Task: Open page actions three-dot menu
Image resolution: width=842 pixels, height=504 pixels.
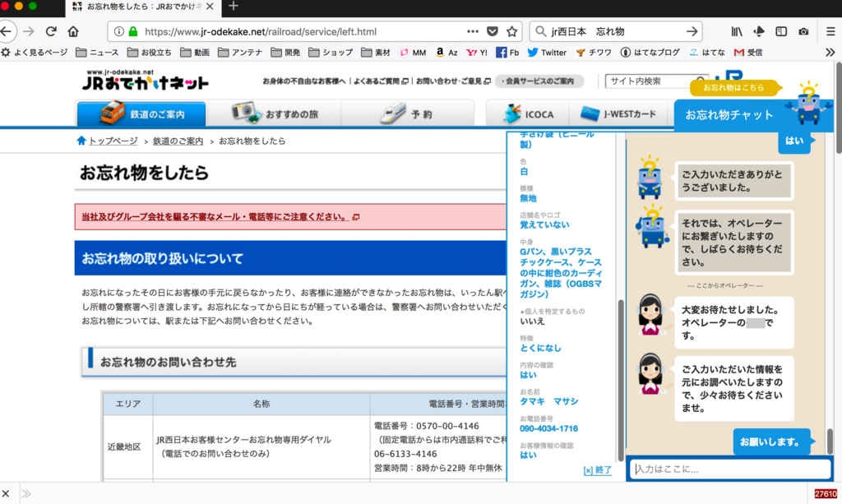Action: tap(473, 32)
